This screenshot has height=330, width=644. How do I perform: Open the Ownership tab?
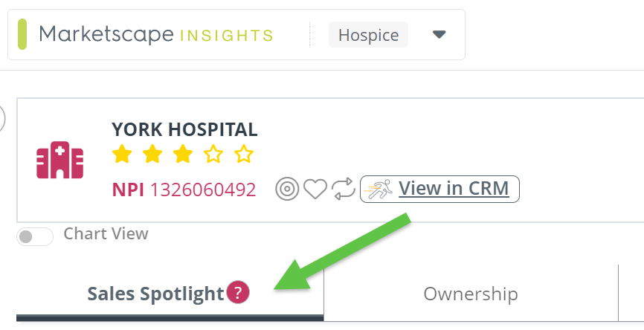tap(470, 294)
